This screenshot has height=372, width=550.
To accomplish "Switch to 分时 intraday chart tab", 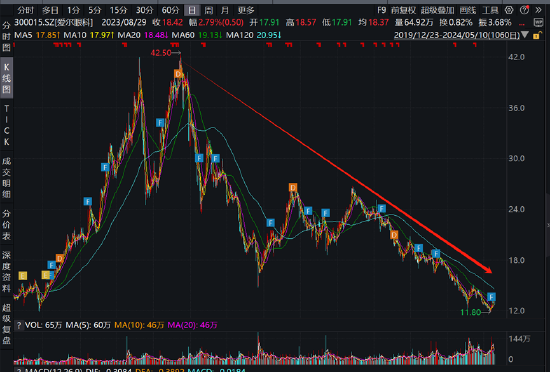I will click(x=25, y=10).
